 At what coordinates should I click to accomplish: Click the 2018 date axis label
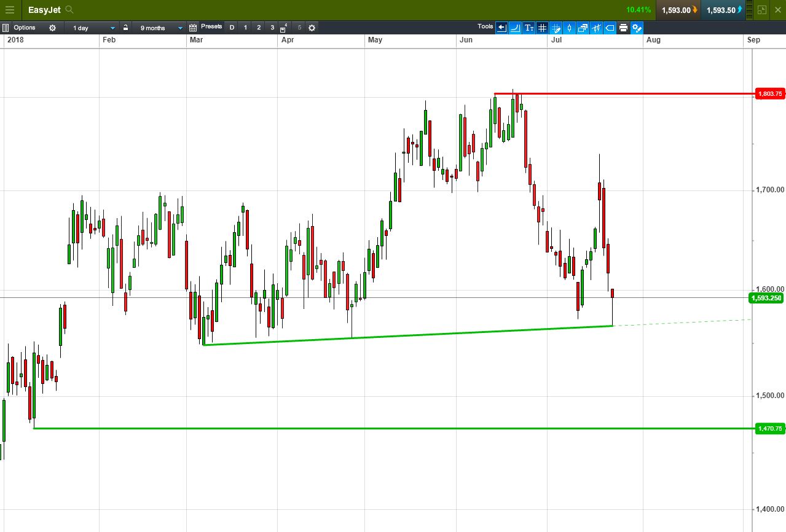pos(15,40)
